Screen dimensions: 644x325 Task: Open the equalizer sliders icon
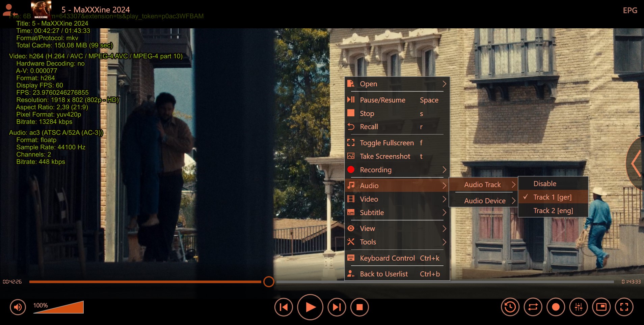point(579,307)
